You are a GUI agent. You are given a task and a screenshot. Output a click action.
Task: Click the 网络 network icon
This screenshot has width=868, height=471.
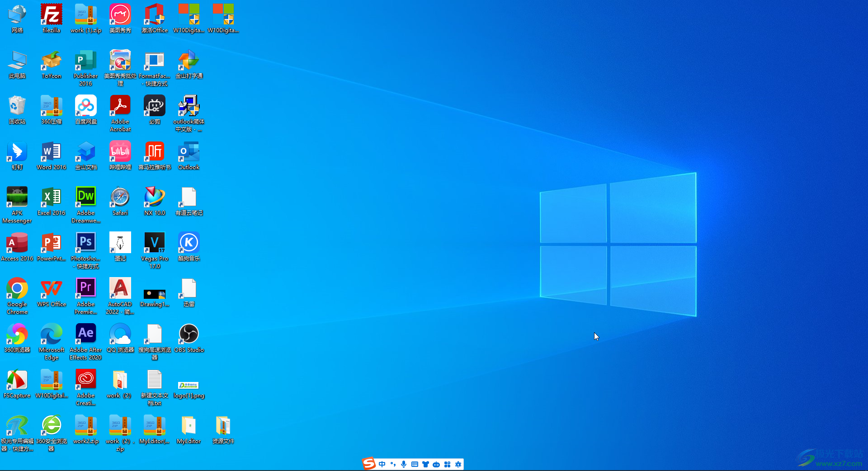[x=17, y=15]
